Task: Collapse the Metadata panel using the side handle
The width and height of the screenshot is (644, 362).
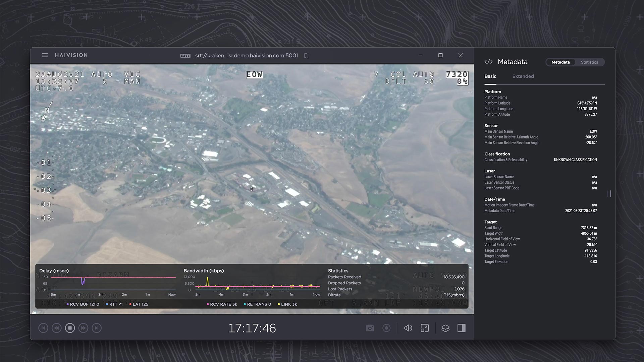Action: click(609, 194)
